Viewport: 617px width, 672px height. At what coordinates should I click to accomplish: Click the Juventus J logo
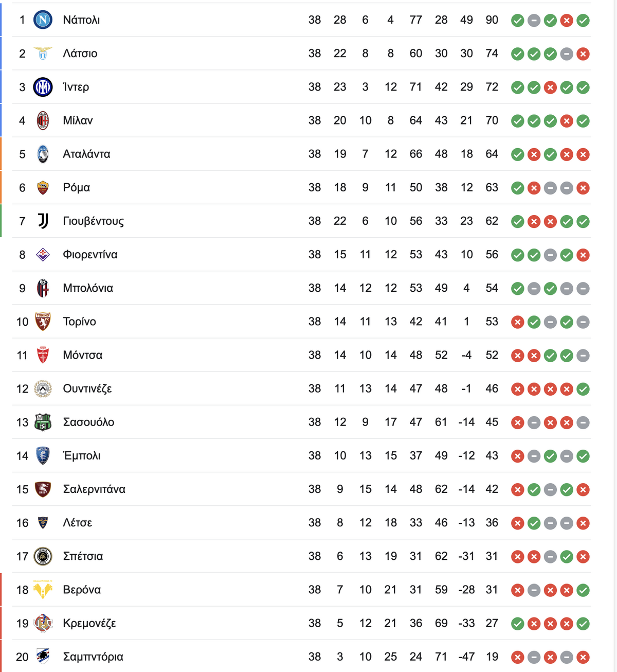(x=43, y=221)
